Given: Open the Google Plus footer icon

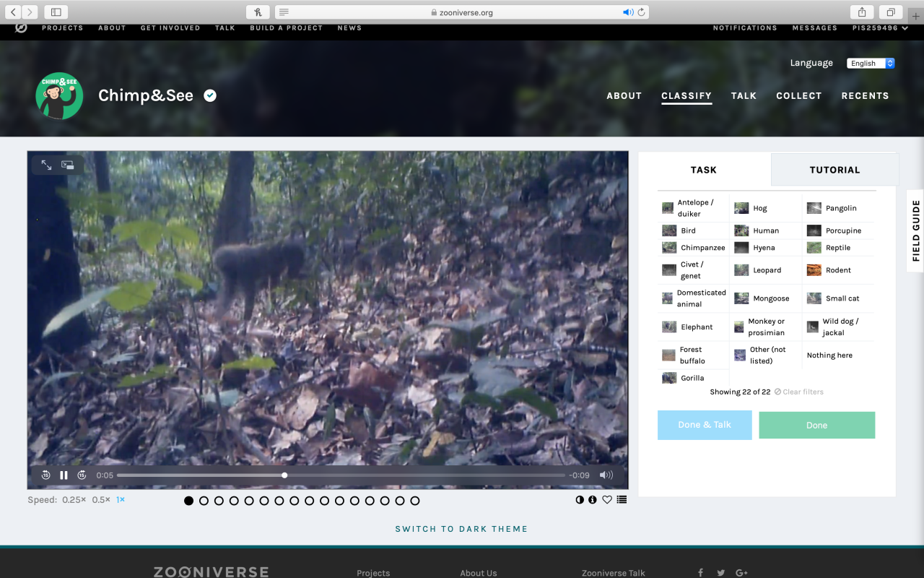Looking at the screenshot, I should tap(741, 573).
